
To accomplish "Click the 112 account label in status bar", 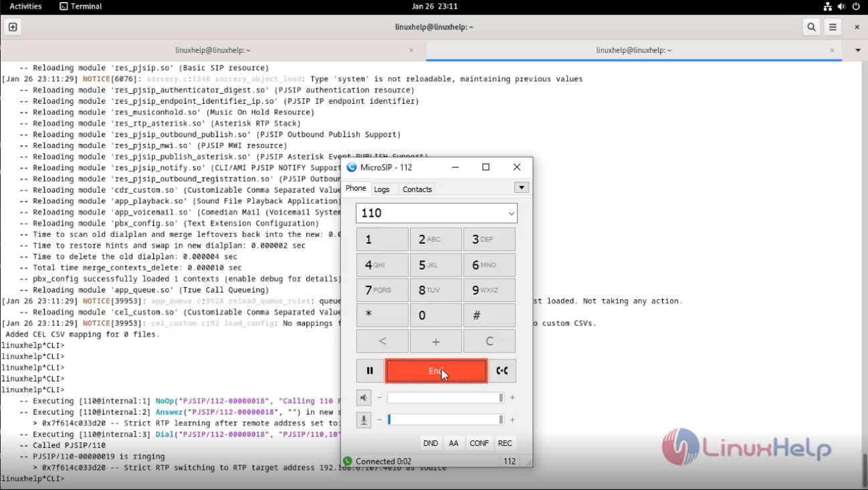I will tap(510, 461).
